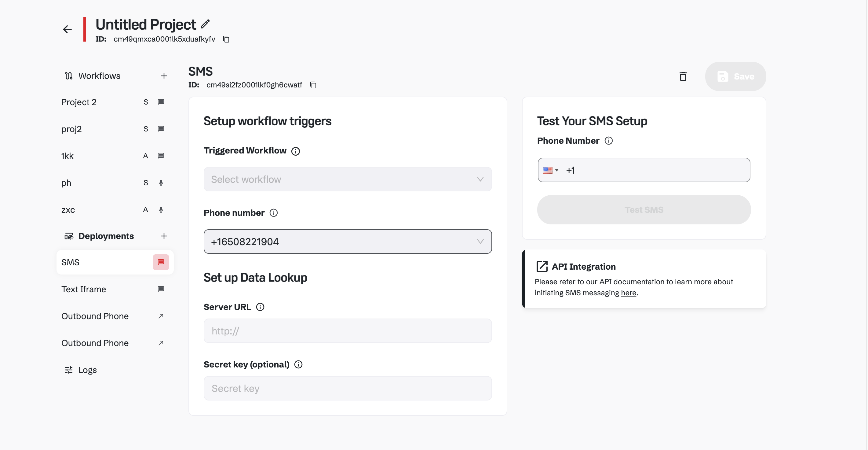Show info for Triggered Workflow

point(296,151)
